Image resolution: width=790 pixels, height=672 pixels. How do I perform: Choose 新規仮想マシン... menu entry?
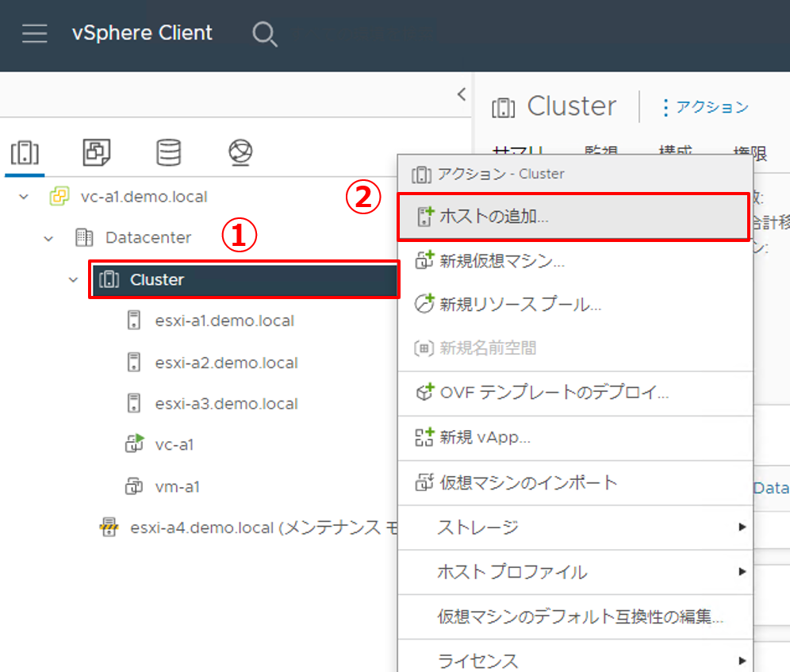575,261
